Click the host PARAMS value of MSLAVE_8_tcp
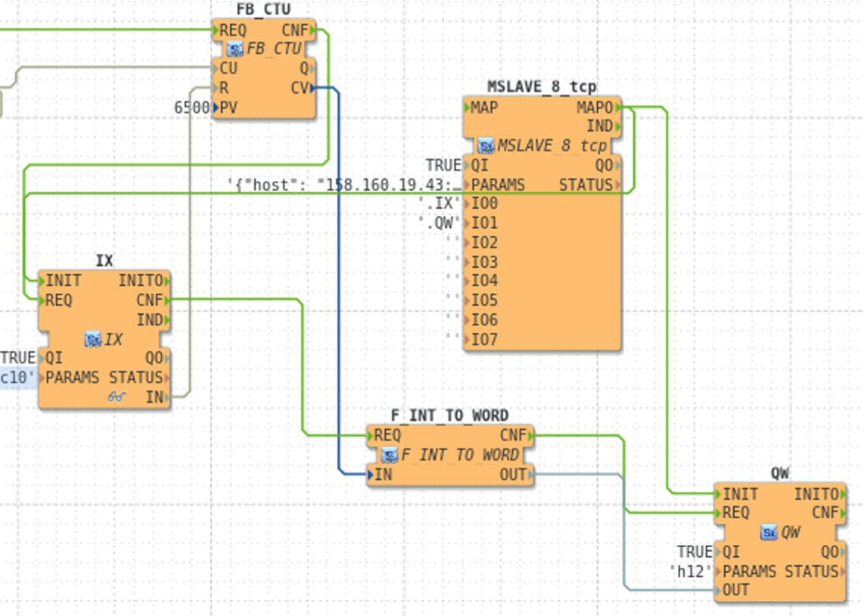The image size is (864, 616). pos(344,185)
